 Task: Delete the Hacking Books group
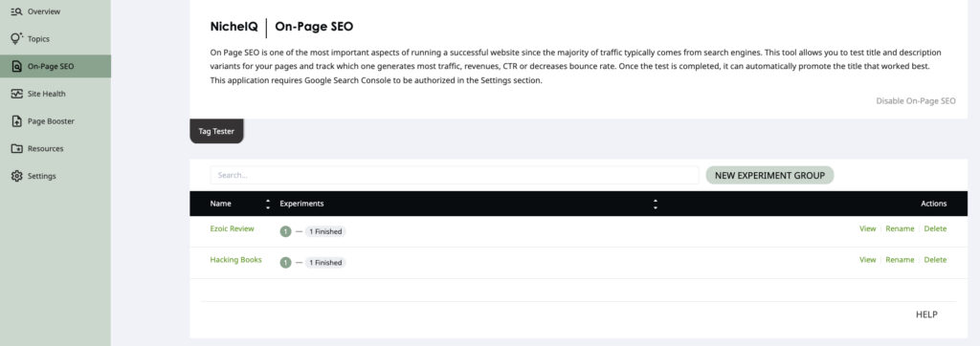click(x=935, y=260)
